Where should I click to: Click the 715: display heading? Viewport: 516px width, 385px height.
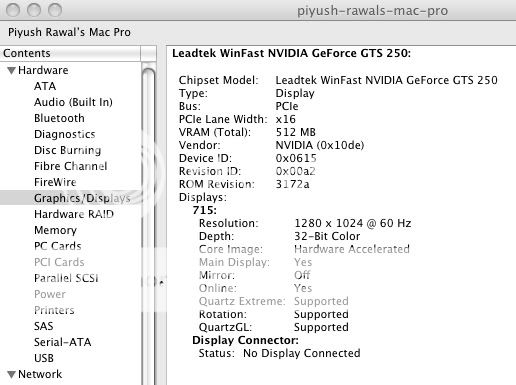(204, 210)
